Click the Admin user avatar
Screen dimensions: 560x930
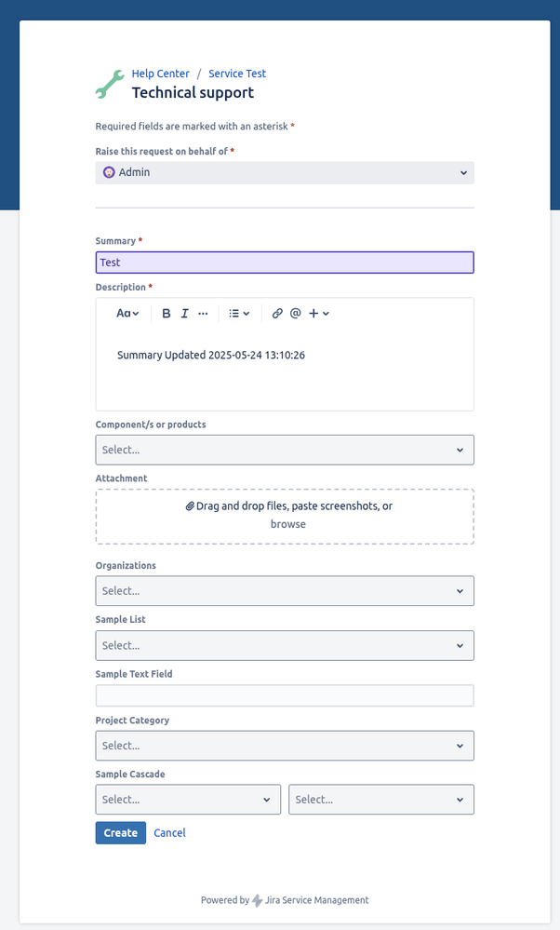[x=109, y=172]
